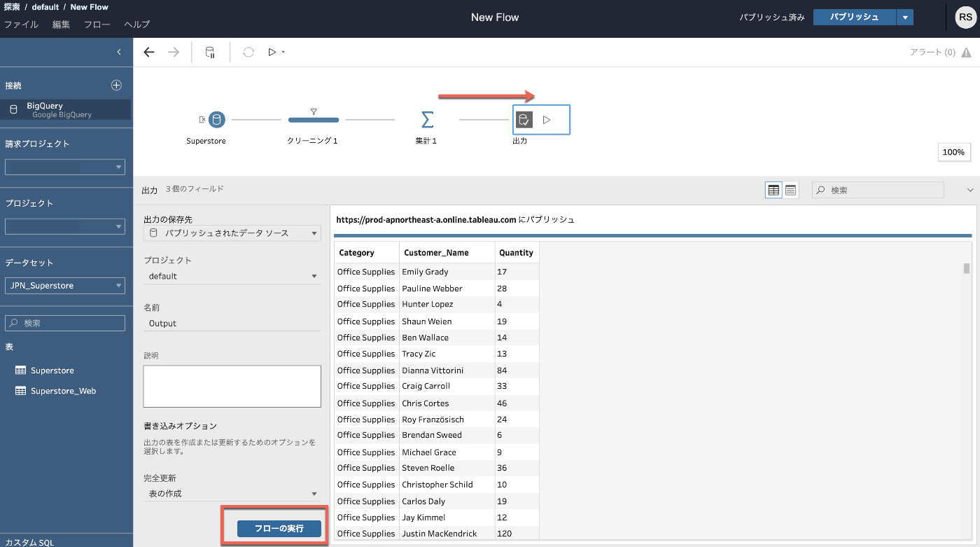This screenshot has width=980, height=547.
Task: Click the publish URL prod-apnortheast-a.online.tableau.com
Action: [x=426, y=219]
